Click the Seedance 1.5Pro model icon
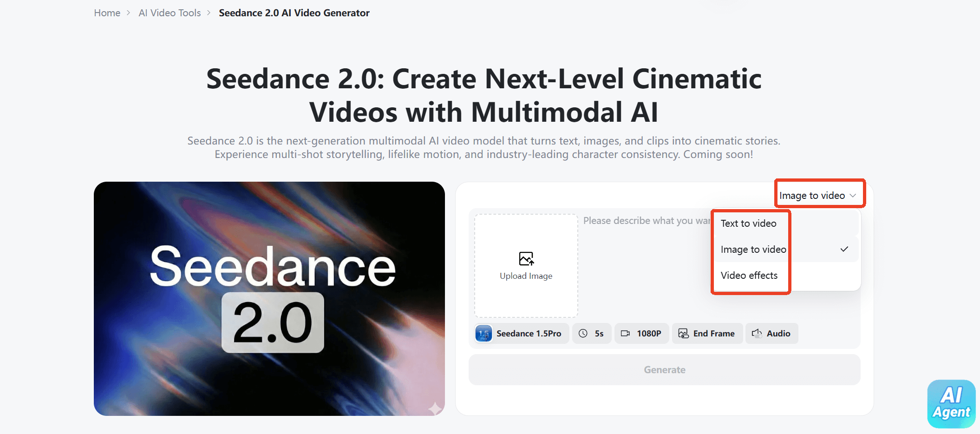This screenshot has height=434, width=980. click(483, 334)
